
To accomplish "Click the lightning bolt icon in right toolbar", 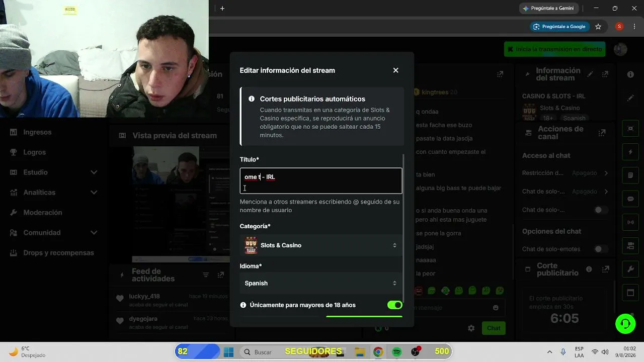I will click(630, 152).
